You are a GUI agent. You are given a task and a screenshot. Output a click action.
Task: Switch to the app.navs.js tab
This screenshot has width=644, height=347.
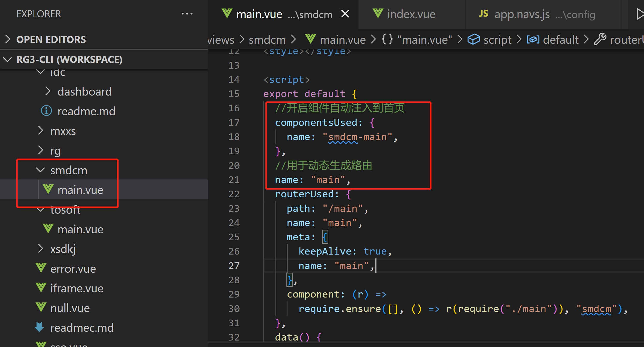click(x=543, y=14)
